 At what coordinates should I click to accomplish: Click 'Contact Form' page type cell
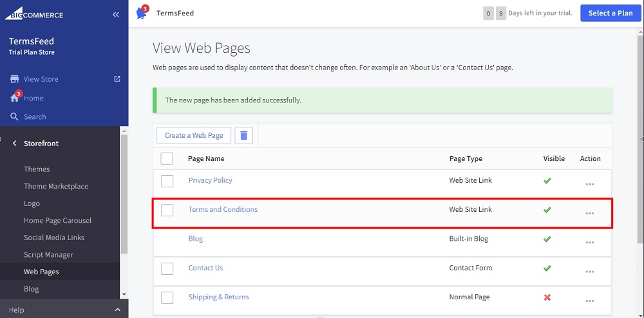(x=471, y=268)
